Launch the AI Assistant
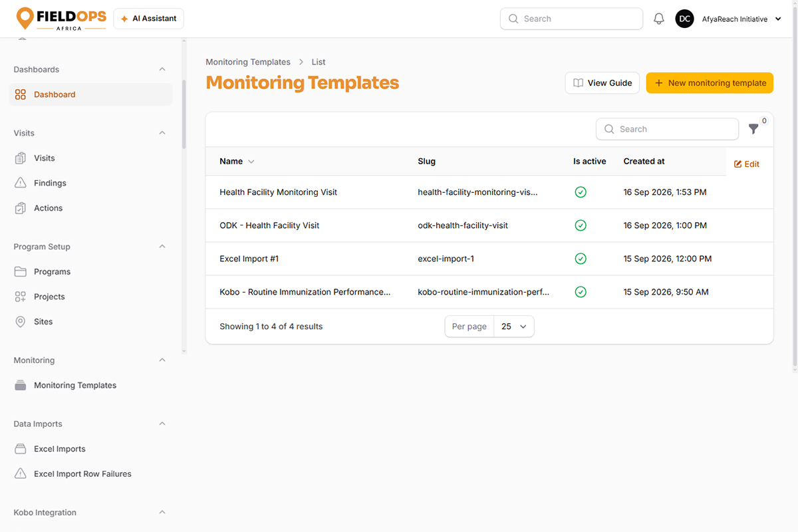Image resolution: width=798 pixels, height=532 pixels. click(149, 19)
